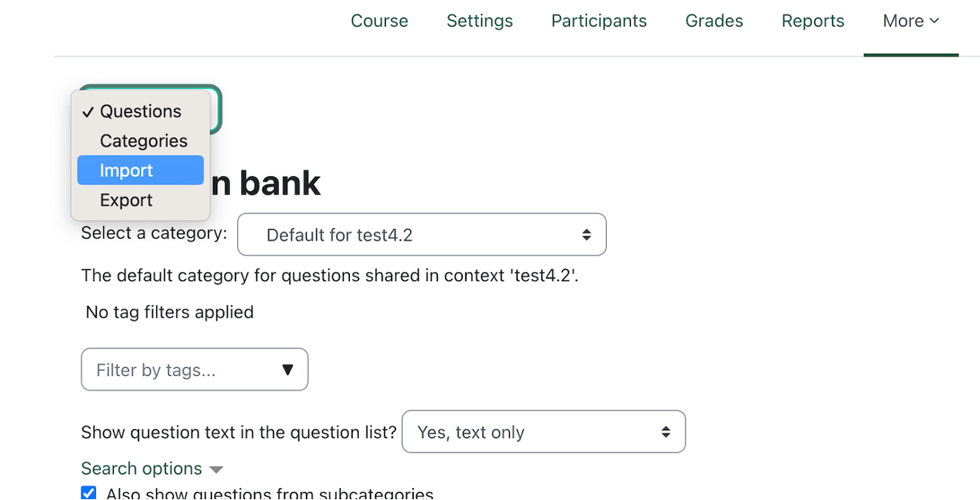Disable showing questions from subcategories
This screenshot has width=980, height=500.
click(x=88, y=493)
